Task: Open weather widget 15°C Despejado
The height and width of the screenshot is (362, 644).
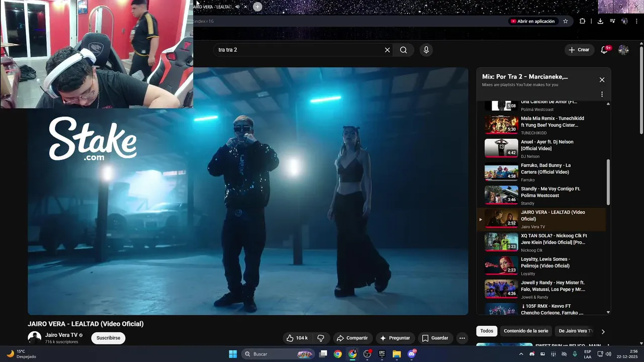Action: coord(21,354)
